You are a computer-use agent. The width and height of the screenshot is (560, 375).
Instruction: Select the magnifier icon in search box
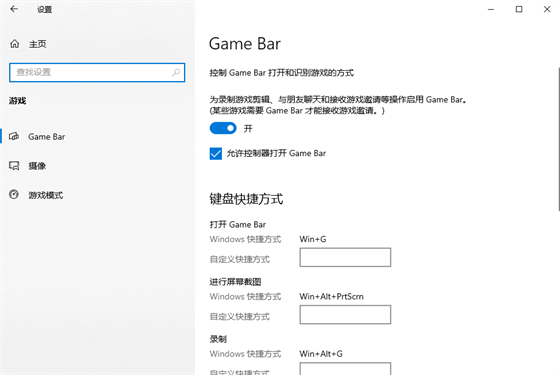(176, 72)
